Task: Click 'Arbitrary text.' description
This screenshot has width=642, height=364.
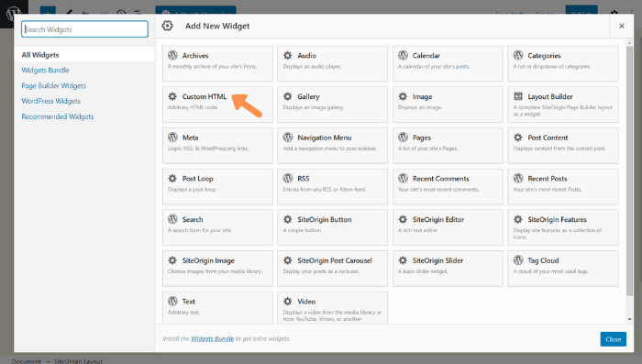Action: click(183, 312)
